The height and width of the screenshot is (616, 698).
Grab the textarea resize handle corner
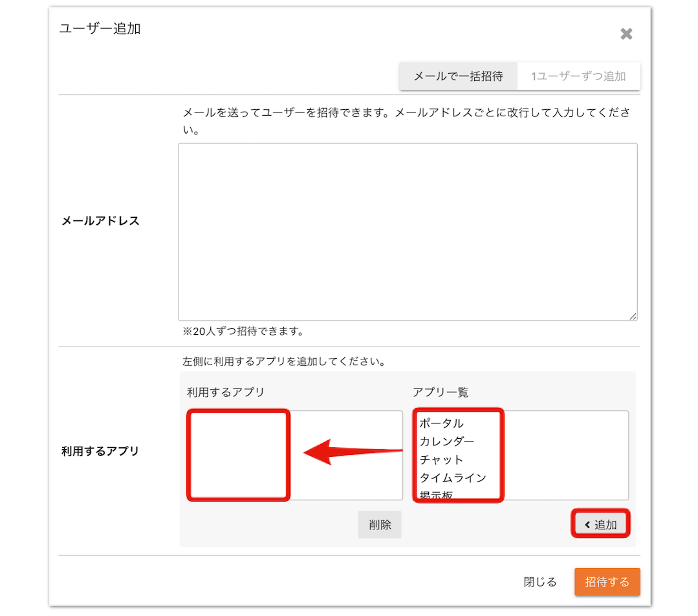pyautogui.click(x=633, y=316)
